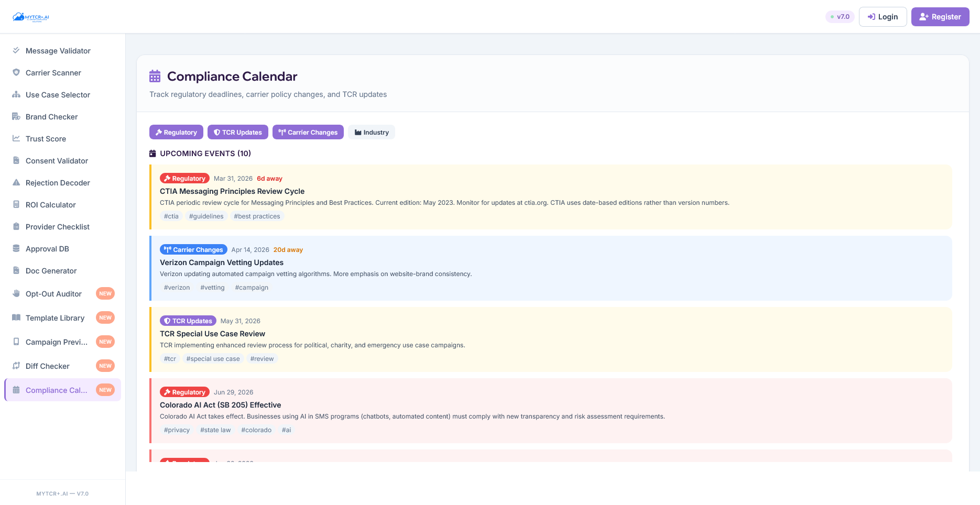This screenshot has height=505, width=980.
Task: Click the Colorado AI Act event title
Action: point(220,404)
